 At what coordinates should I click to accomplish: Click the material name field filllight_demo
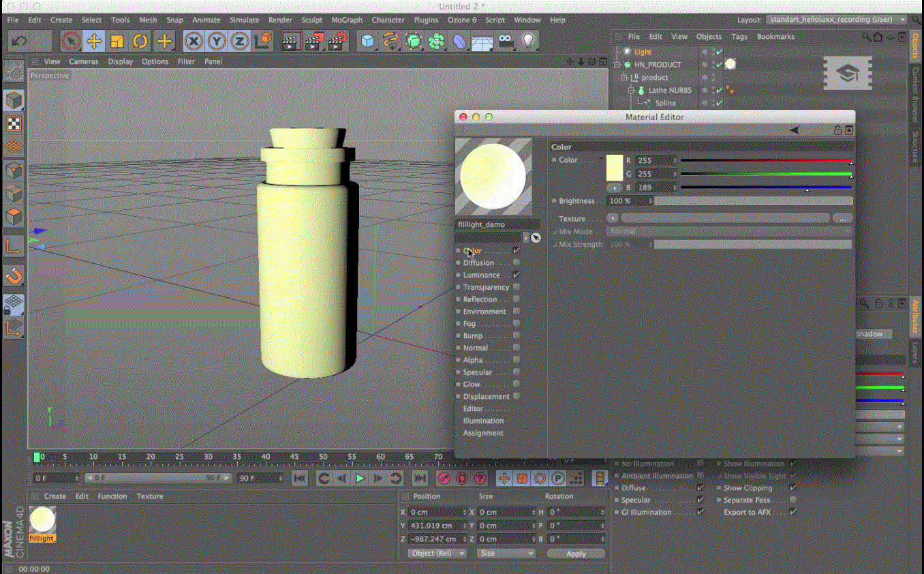(x=497, y=224)
